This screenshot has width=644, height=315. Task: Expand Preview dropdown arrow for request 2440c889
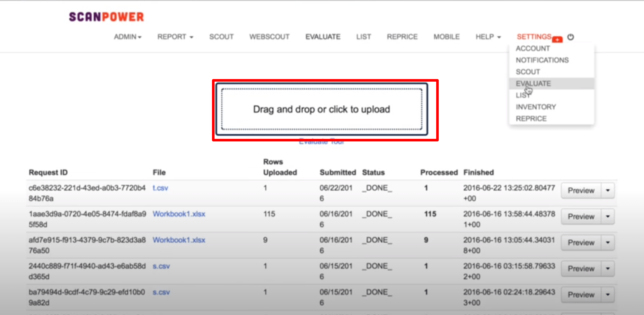click(608, 269)
